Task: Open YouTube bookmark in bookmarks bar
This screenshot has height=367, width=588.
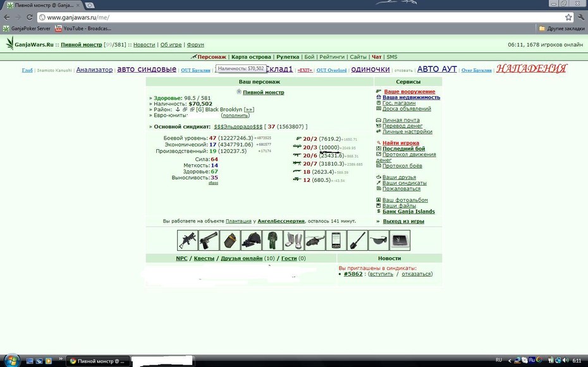Action: coord(83,28)
